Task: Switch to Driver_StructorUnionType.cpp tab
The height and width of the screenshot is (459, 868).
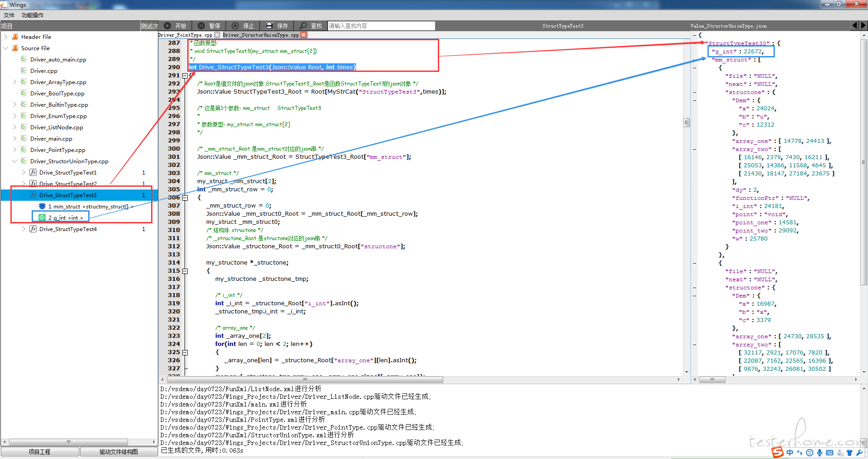Action: click(x=261, y=35)
